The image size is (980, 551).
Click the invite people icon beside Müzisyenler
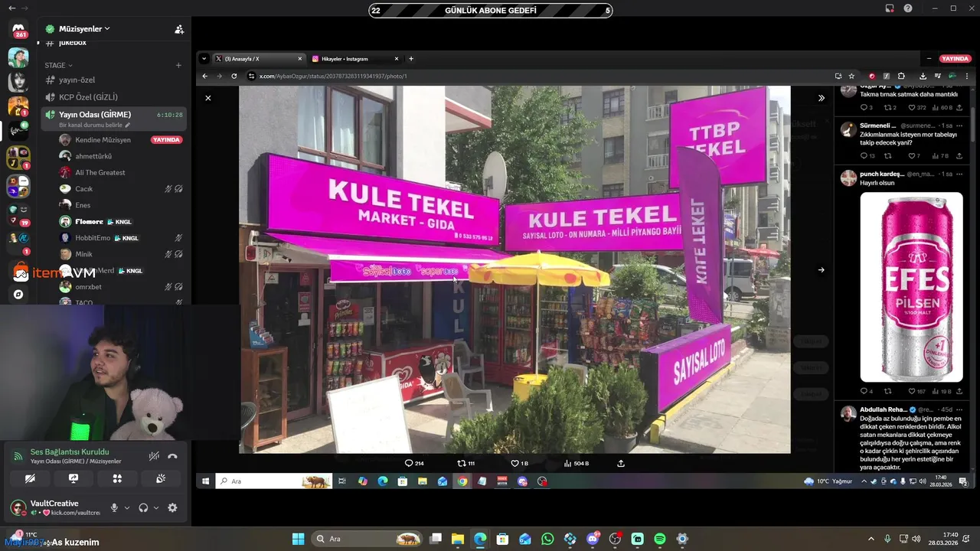point(179,29)
